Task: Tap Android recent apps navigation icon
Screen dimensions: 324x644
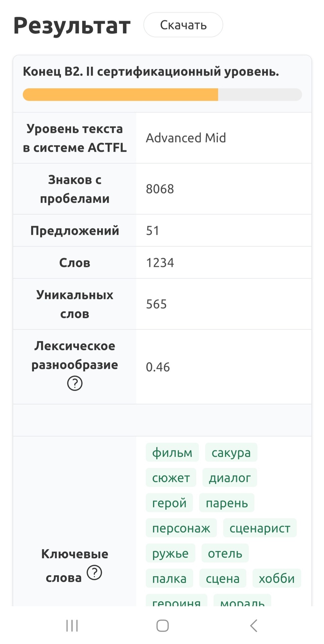Action: [x=72, y=626]
